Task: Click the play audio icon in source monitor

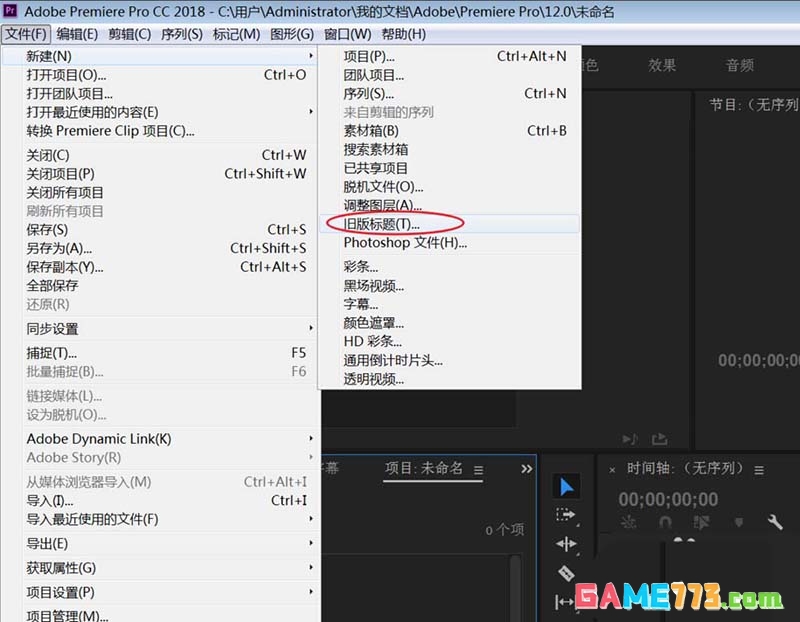Action: coord(630,439)
